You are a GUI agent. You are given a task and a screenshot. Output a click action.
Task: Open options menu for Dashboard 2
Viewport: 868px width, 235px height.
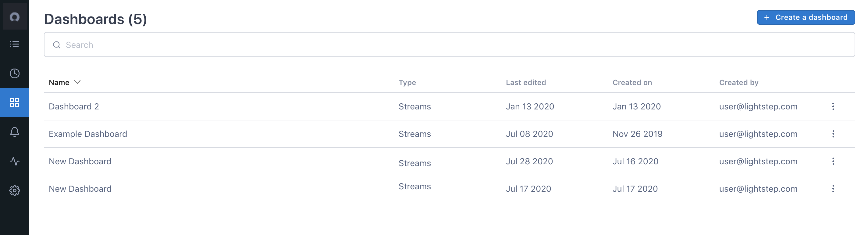pyautogui.click(x=833, y=107)
